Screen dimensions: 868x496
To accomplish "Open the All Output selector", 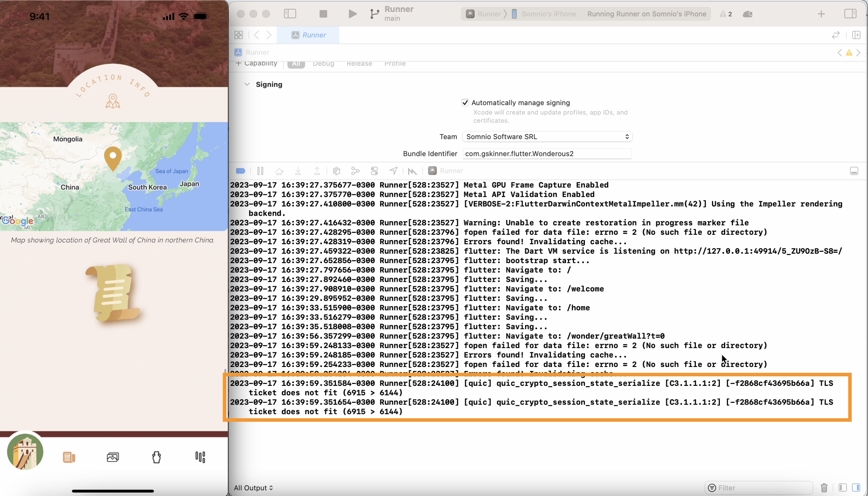I will tap(253, 488).
